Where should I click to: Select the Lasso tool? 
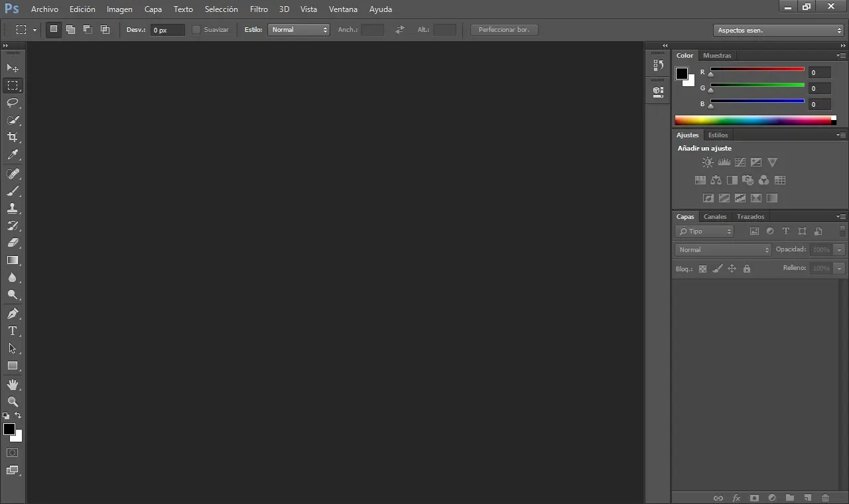point(12,103)
